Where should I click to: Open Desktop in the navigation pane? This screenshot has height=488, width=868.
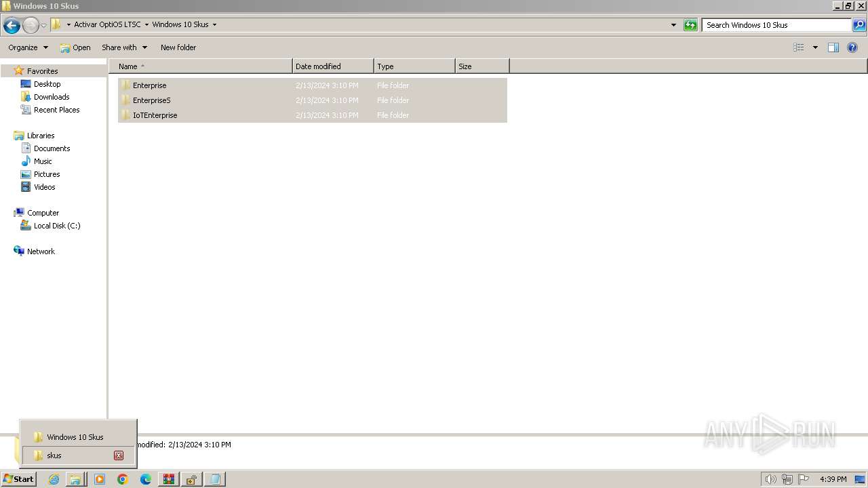pyautogui.click(x=47, y=84)
